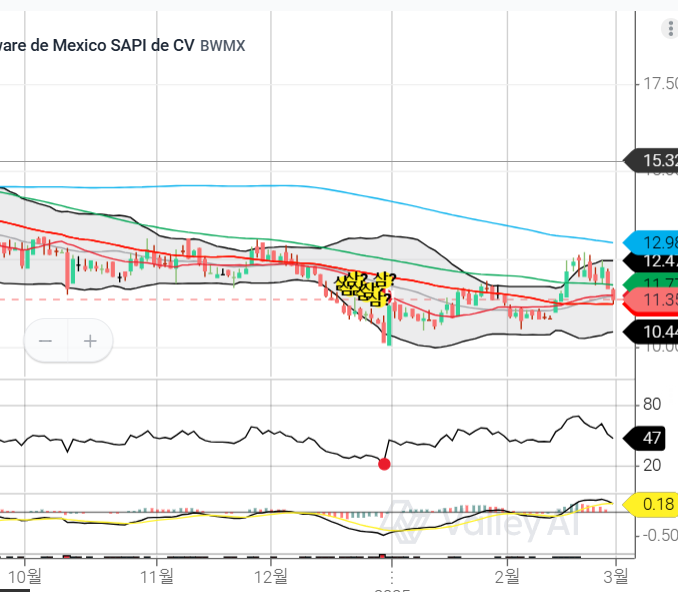Click the RSI value label 47
Viewport: 678px width, 592px height.
[650, 438]
